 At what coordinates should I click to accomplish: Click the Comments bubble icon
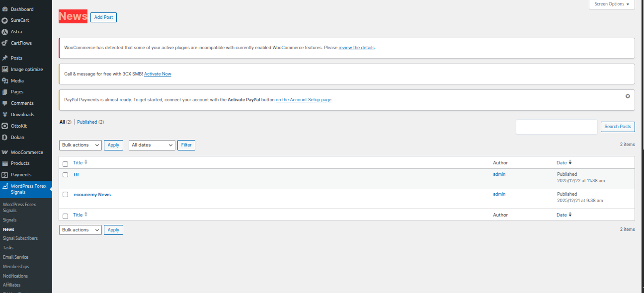(x=5, y=103)
